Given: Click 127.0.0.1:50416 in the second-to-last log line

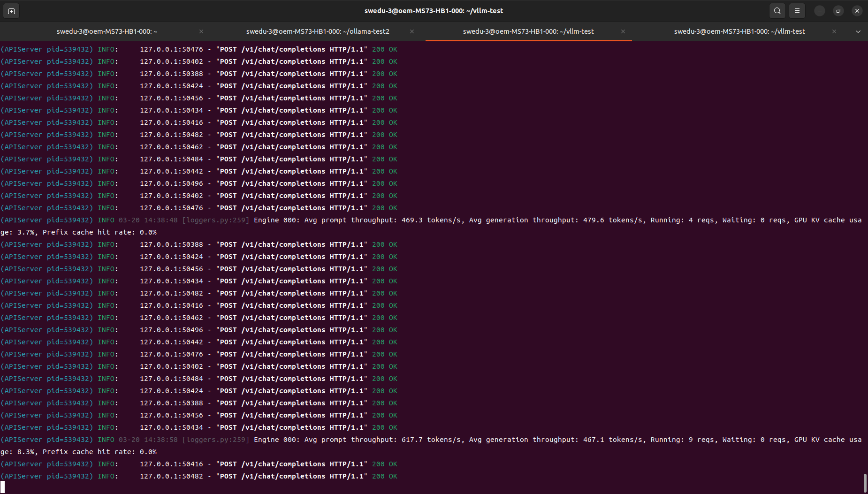Looking at the screenshot, I should coord(171,464).
